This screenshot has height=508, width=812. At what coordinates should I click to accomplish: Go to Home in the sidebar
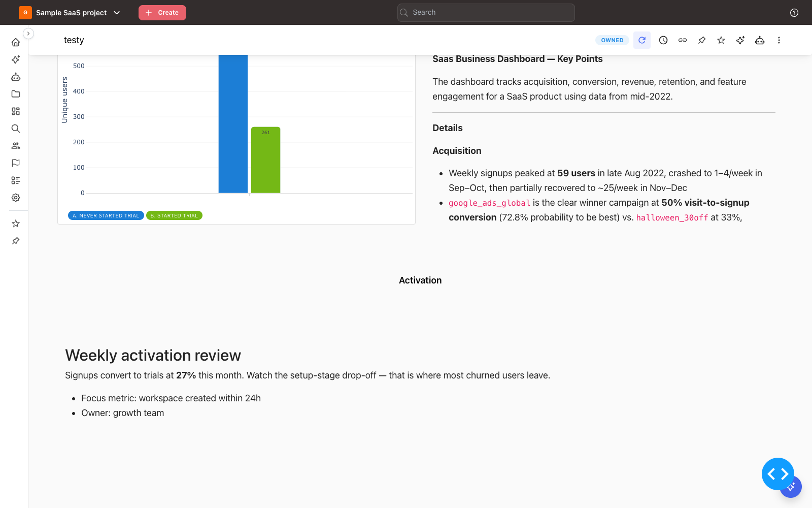(16, 42)
